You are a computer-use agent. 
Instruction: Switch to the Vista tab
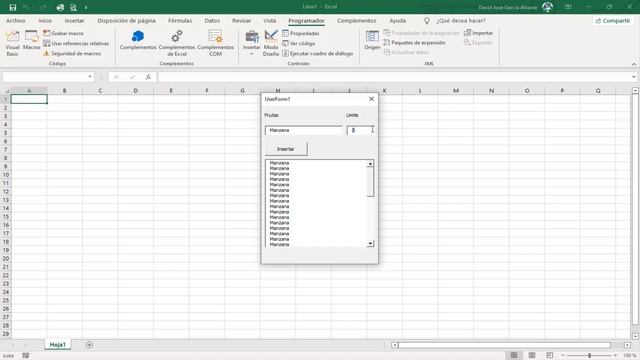coord(270,20)
